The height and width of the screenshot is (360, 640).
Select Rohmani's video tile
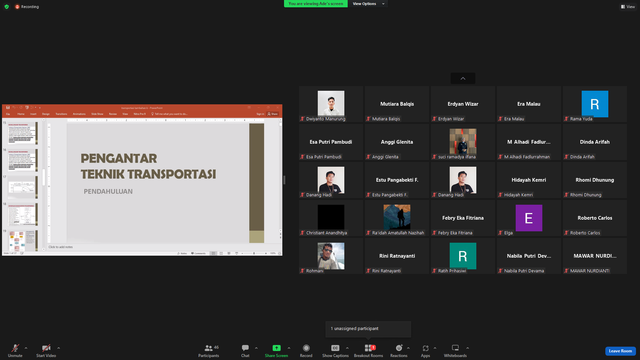(331, 256)
